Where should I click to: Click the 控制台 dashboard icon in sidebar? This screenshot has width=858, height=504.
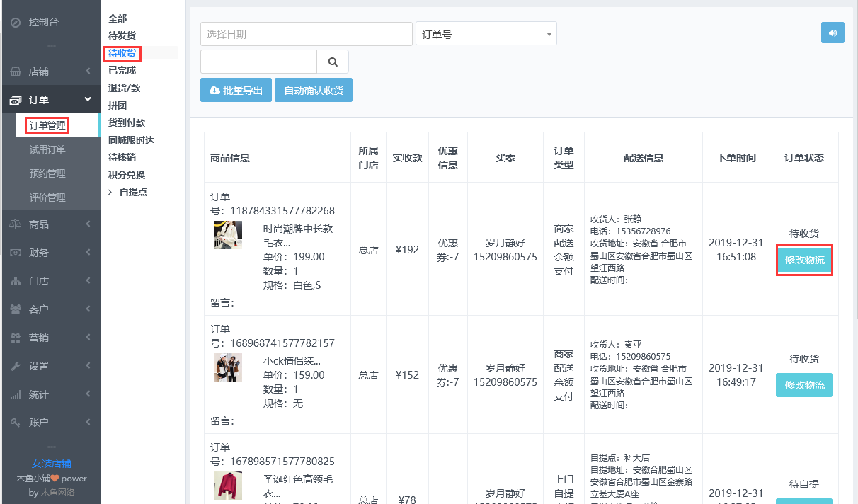(15, 23)
